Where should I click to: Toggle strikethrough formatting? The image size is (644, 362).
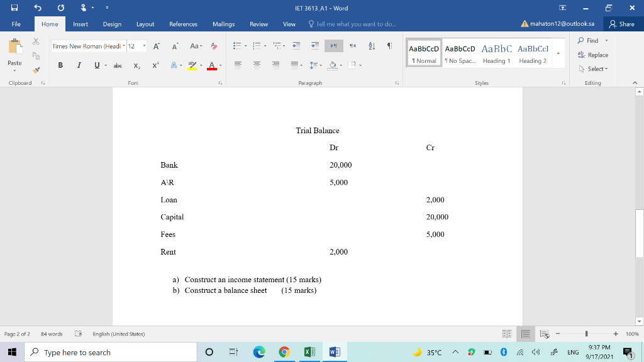117,65
